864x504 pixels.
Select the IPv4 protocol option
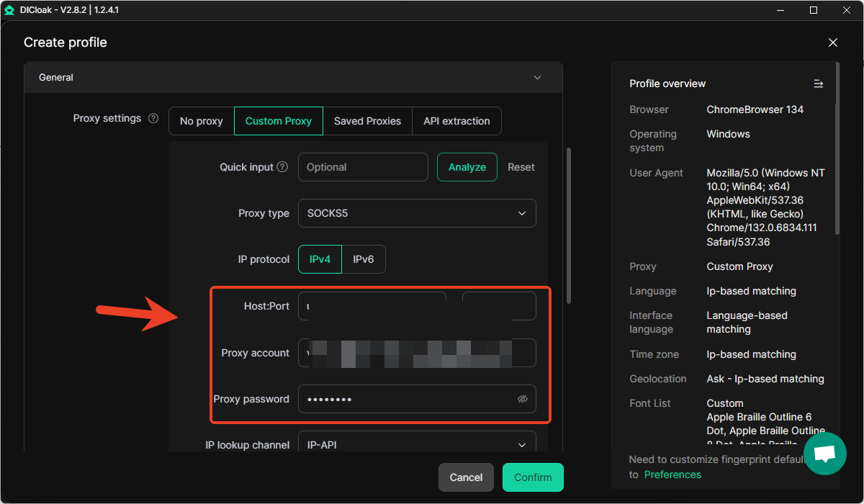pos(320,259)
